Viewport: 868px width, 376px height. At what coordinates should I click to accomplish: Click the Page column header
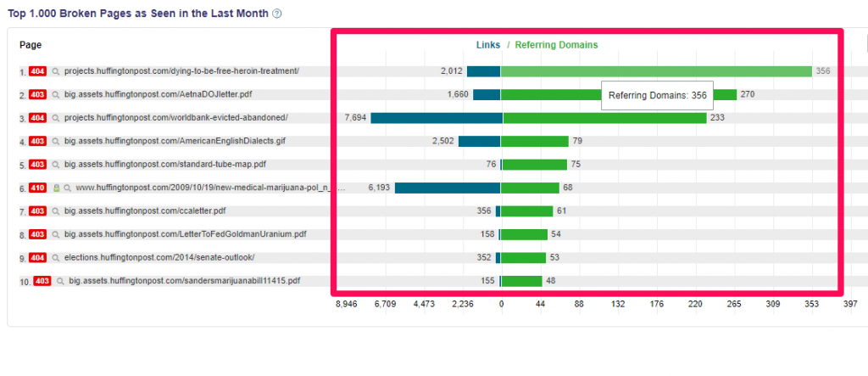tap(31, 45)
